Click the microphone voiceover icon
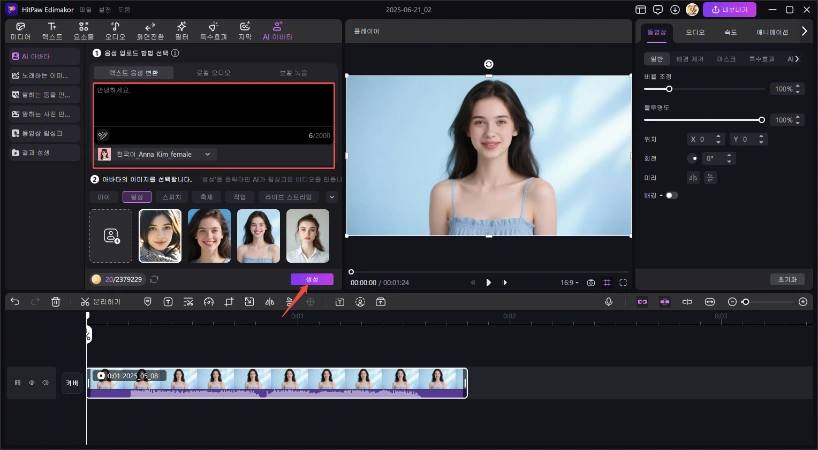Screen dimensions: 818x450 (x=608, y=302)
